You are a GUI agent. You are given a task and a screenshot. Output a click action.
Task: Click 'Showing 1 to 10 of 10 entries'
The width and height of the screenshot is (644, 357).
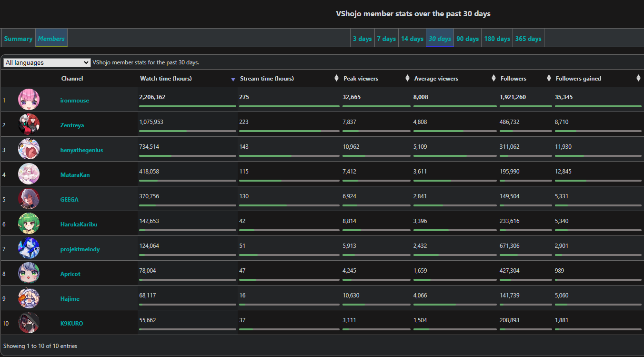[x=40, y=346]
